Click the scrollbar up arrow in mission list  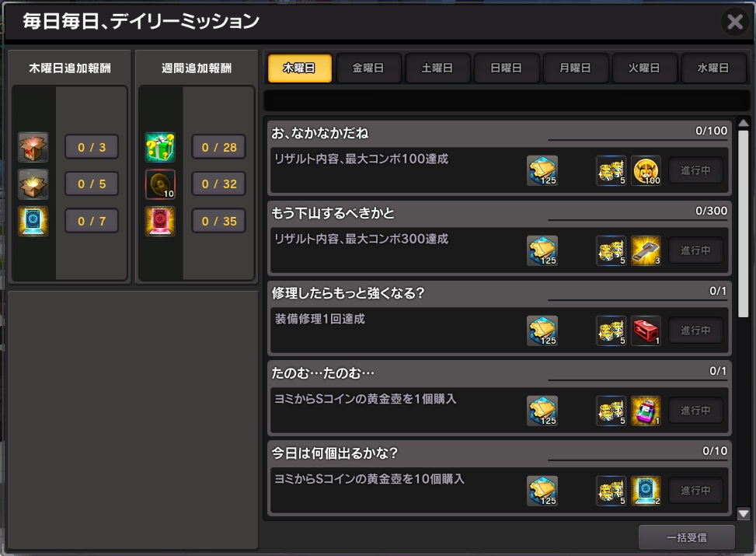[744, 123]
